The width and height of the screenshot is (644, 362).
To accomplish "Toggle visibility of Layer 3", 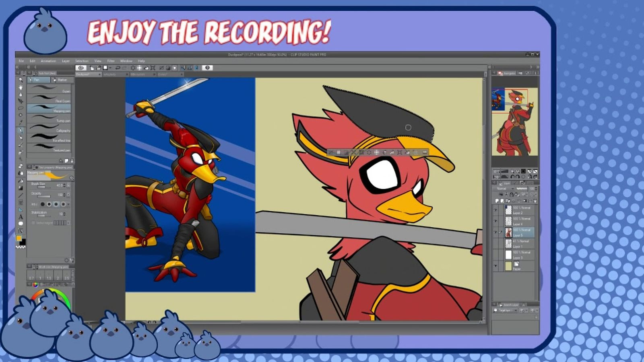I will (x=495, y=255).
